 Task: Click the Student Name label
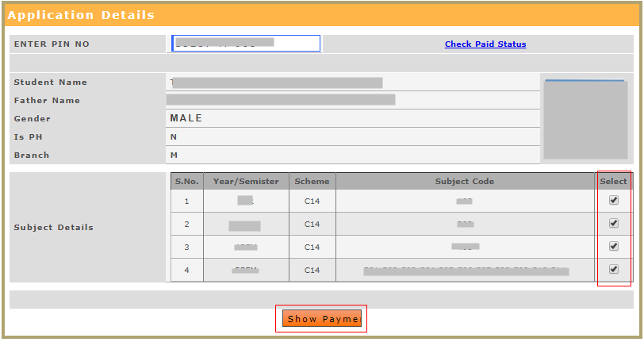51,83
